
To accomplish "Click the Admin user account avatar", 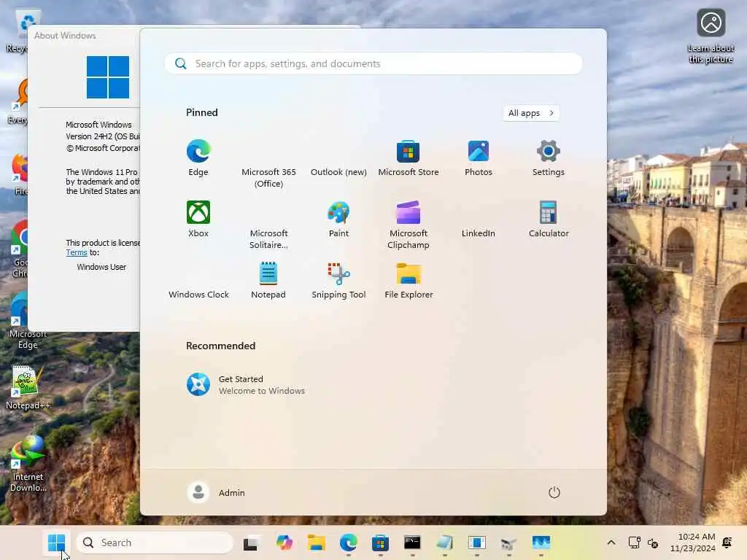I will pos(198,492).
